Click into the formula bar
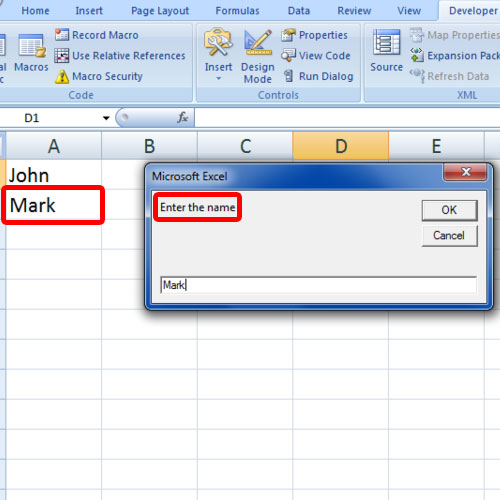The image size is (500, 500). [347, 118]
